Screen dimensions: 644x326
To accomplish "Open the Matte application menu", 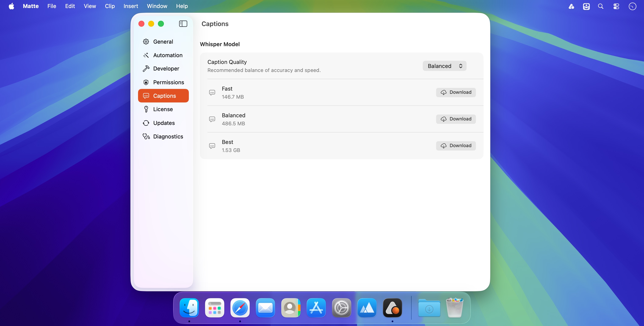I will point(31,6).
